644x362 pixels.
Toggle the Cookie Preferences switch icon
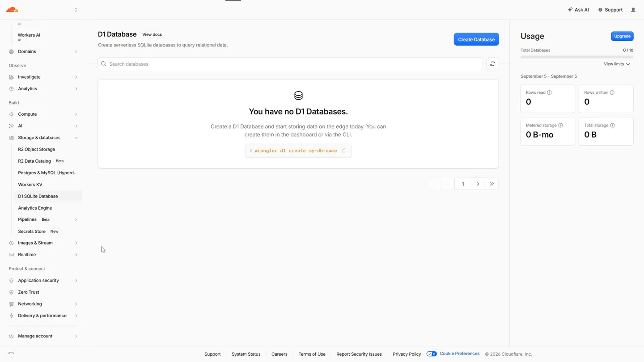coord(432,354)
